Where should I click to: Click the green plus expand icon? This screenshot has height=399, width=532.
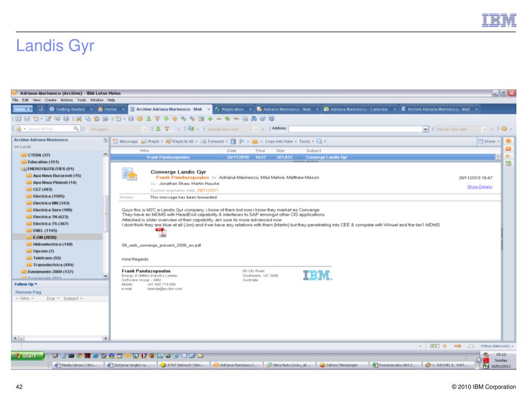click(210, 119)
